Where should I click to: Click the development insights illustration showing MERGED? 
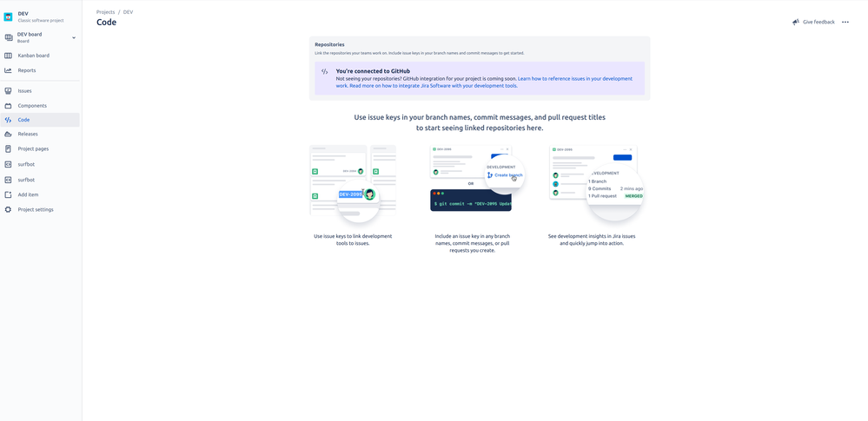(x=596, y=183)
